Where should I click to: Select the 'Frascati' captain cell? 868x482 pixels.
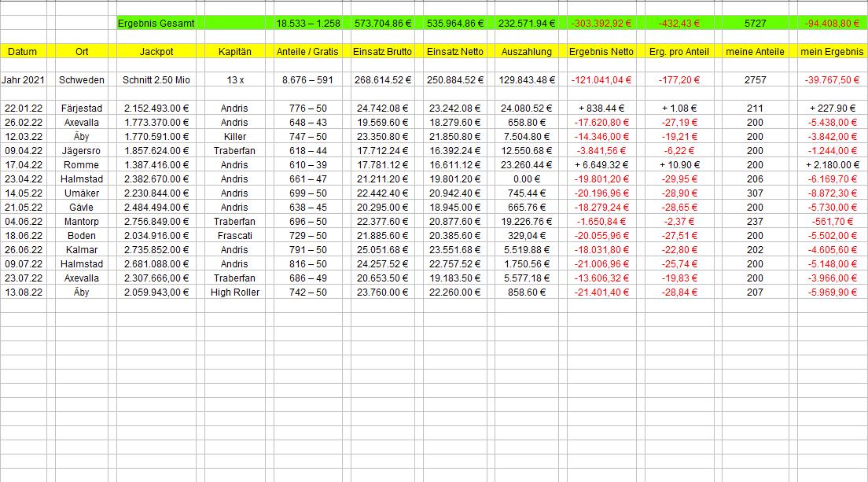[235, 236]
